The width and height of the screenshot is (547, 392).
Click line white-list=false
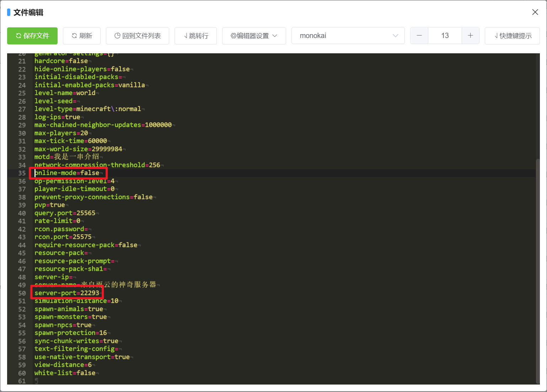(x=65, y=373)
